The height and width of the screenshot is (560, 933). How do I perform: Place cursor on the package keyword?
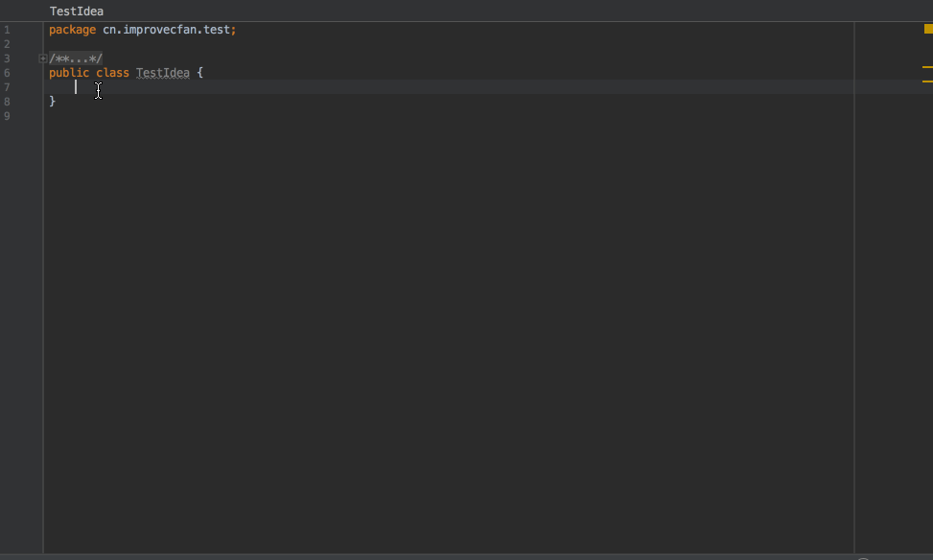point(72,30)
